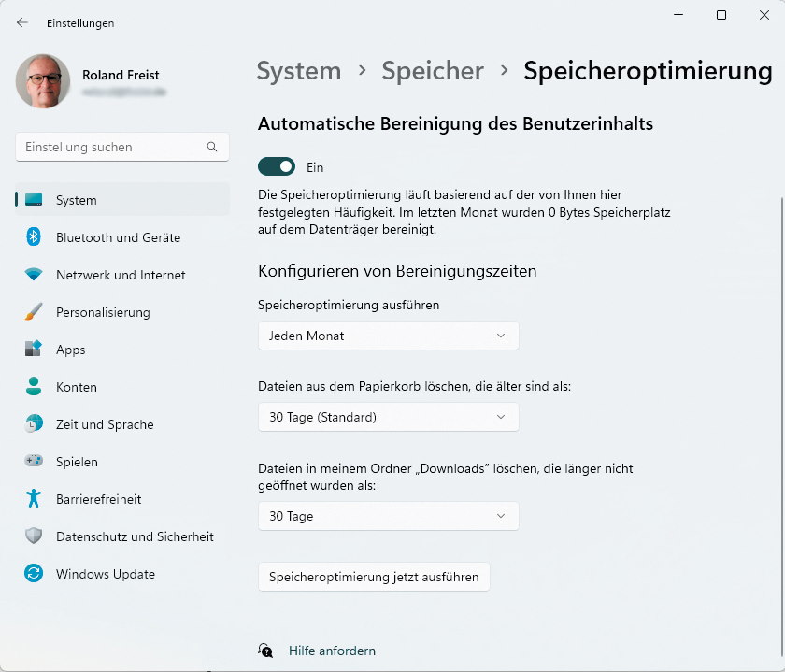Viewport: 785px width, 672px height.
Task: Click the back arrow icon
Action: point(22,22)
